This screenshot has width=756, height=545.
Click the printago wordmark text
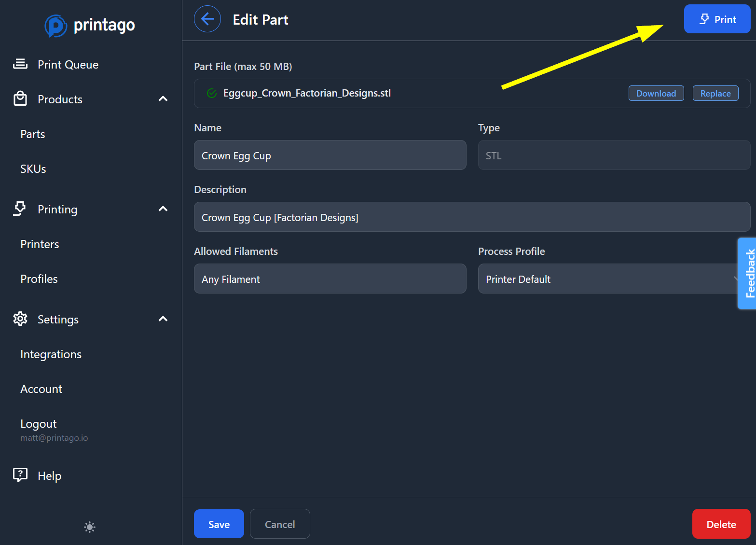coord(104,25)
